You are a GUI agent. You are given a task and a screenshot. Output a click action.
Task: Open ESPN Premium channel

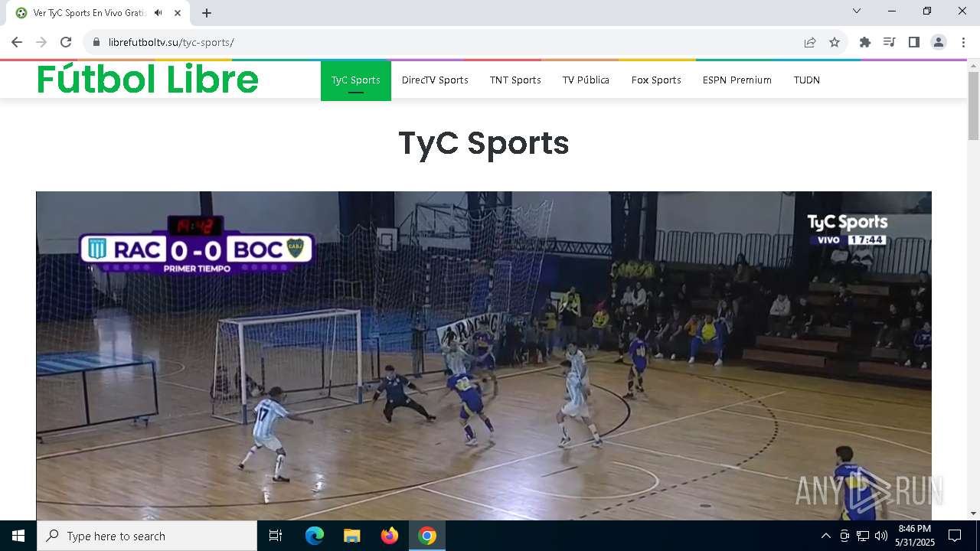pos(737,80)
